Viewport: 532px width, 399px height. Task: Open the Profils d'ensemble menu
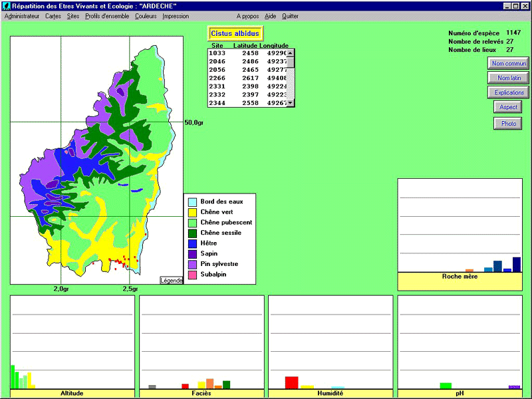pyautogui.click(x=106, y=16)
